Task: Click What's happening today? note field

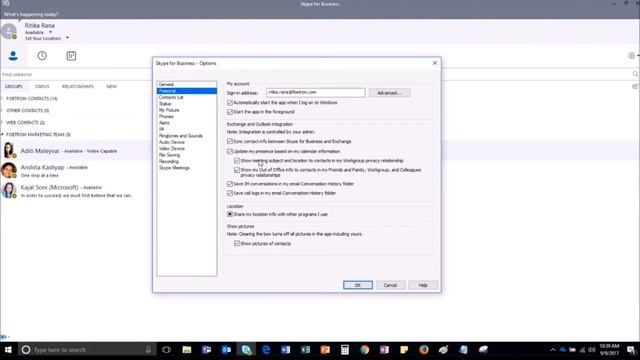Action: [31, 14]
